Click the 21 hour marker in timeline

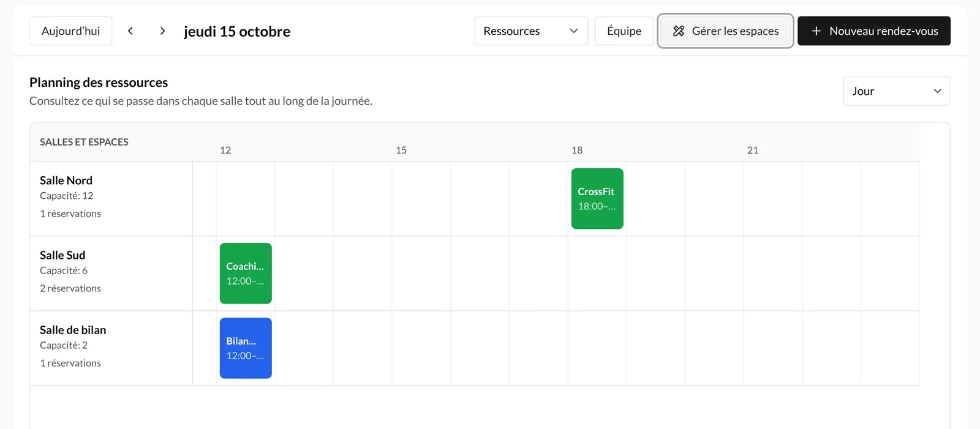click(x=753, y=150)
